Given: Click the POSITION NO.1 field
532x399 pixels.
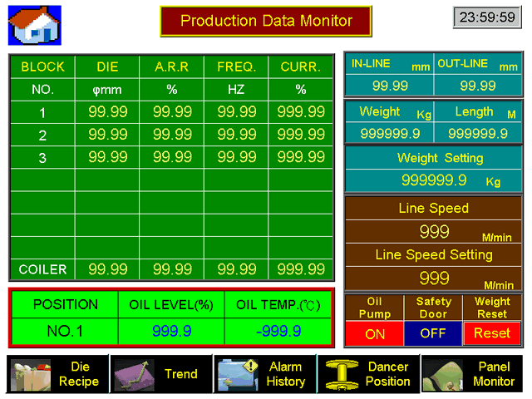Looking at the screenshot, I should point(65,331).
